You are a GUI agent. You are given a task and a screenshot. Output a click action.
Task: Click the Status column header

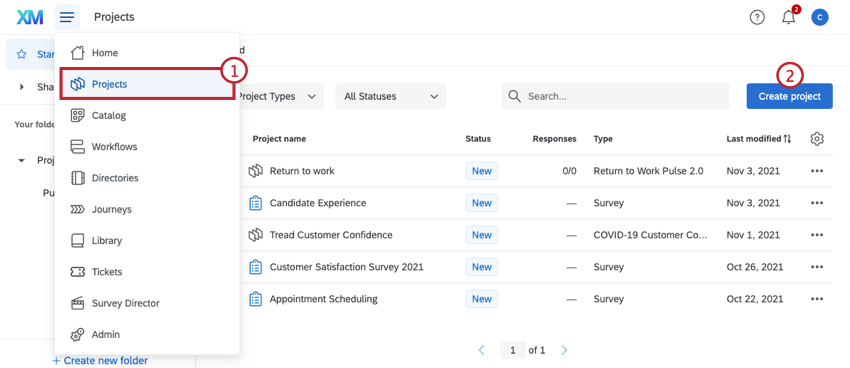tap(478, 139)
